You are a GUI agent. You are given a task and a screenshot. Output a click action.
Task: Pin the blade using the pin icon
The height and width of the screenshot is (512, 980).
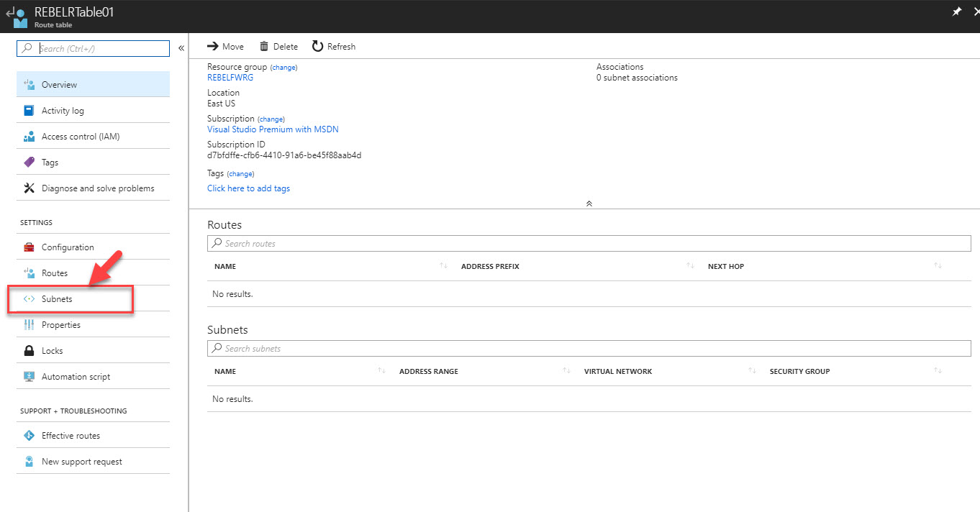click(957, 12)
